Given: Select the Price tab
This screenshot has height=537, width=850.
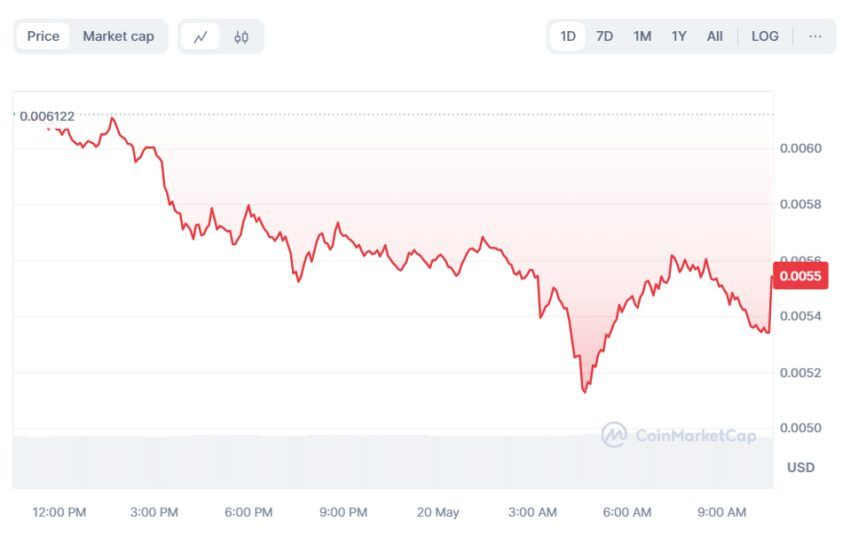Looking at the screenshot, I should pos(43,36).
